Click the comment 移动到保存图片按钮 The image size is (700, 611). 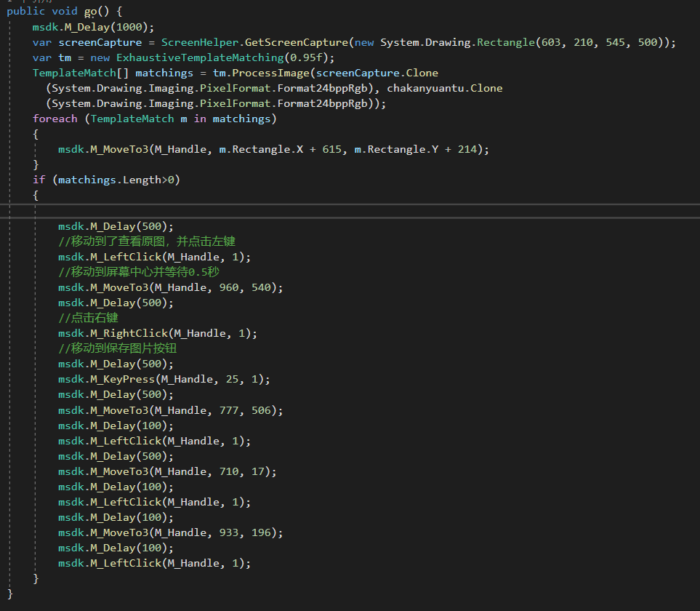118,348
